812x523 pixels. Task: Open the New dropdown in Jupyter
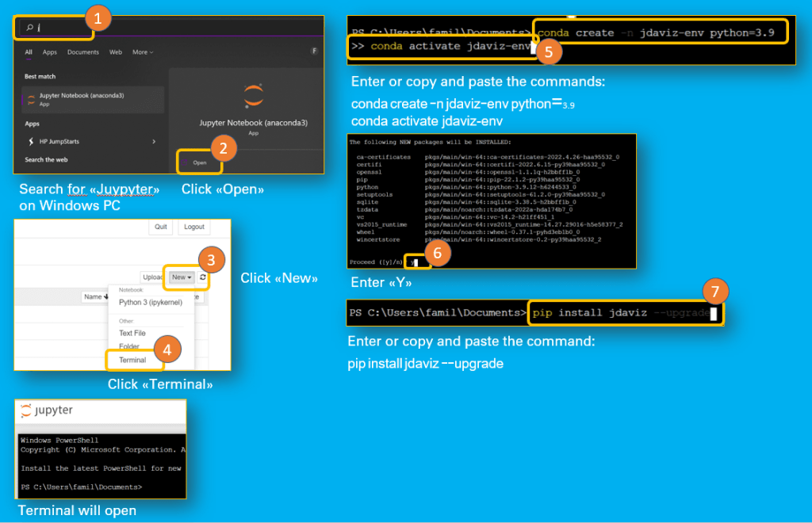(x=182, y=277)
